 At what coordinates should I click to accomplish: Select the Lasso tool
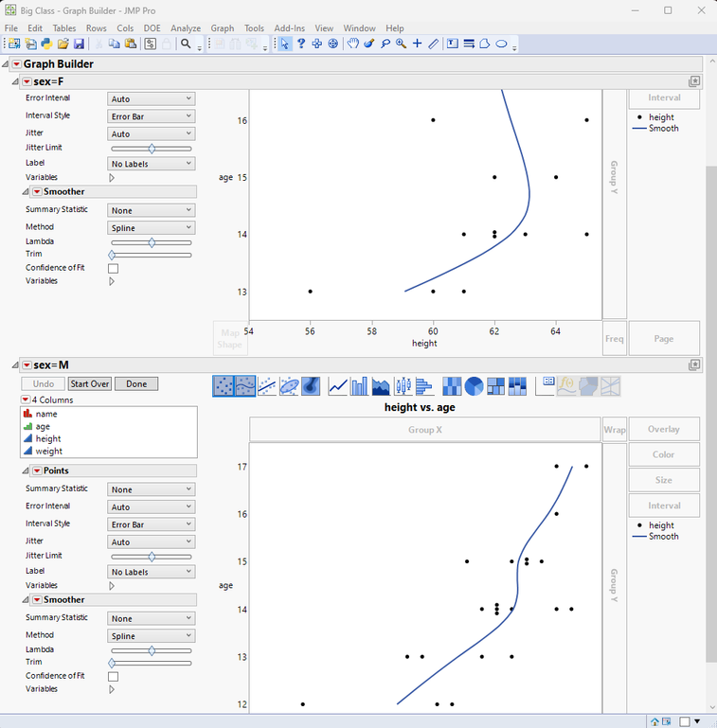[x=385, y=44]
